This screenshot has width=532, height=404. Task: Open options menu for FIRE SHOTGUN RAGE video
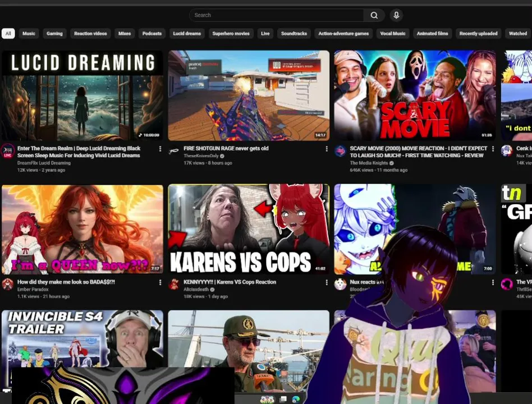coord(327,149)
